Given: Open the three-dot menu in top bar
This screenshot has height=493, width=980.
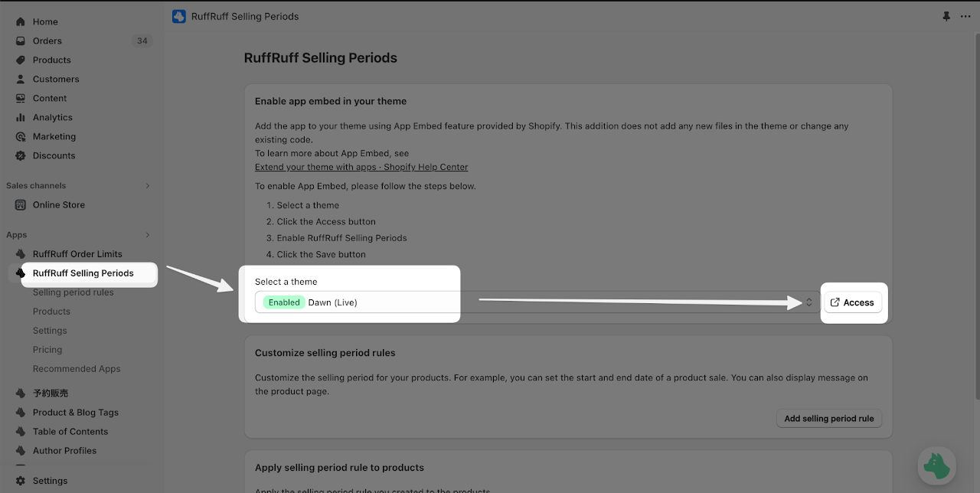Looking at the screenshot, I should [965, 16].
